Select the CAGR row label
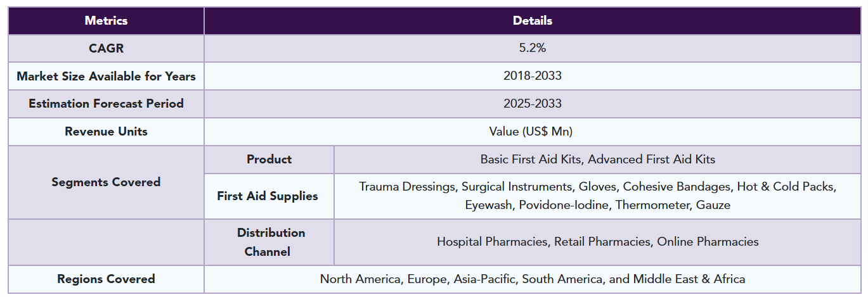 [x=106, y=48]
